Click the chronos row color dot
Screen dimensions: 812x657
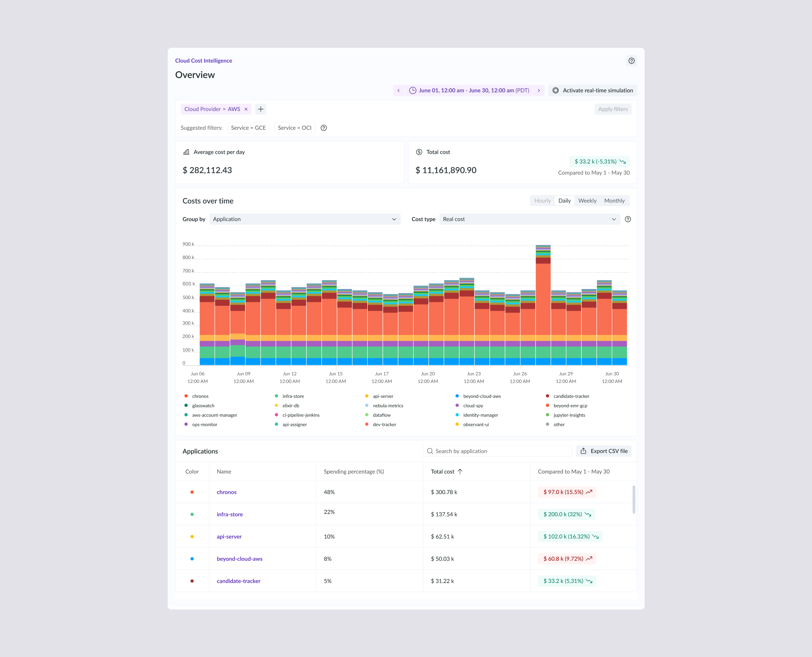tap(192, 492)
